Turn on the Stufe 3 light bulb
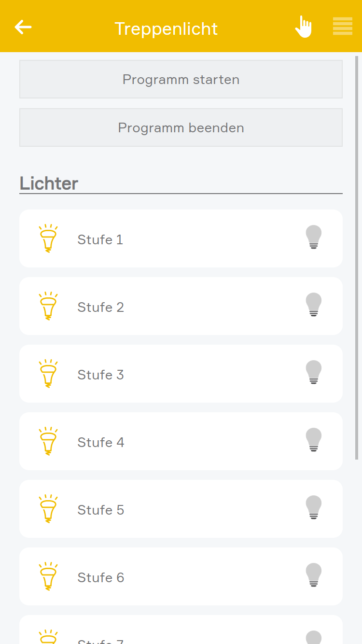362x644 pixels. tap(314, 373)
